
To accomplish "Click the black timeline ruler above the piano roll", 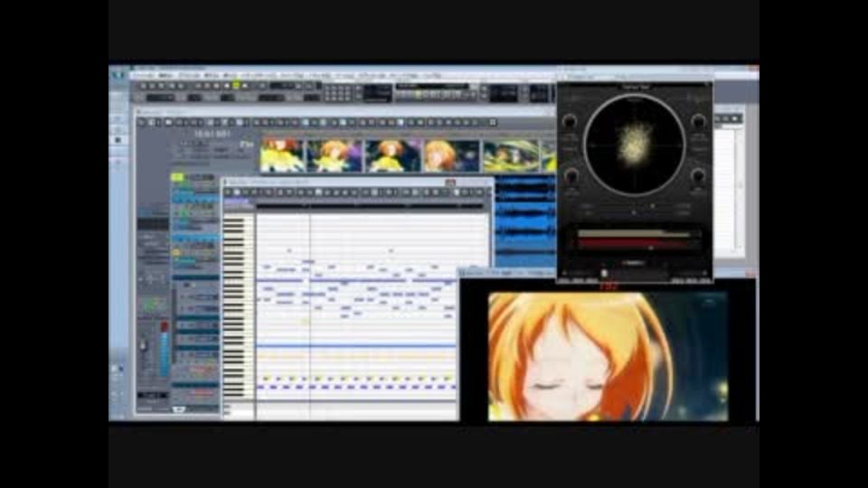I will (370, 207).
